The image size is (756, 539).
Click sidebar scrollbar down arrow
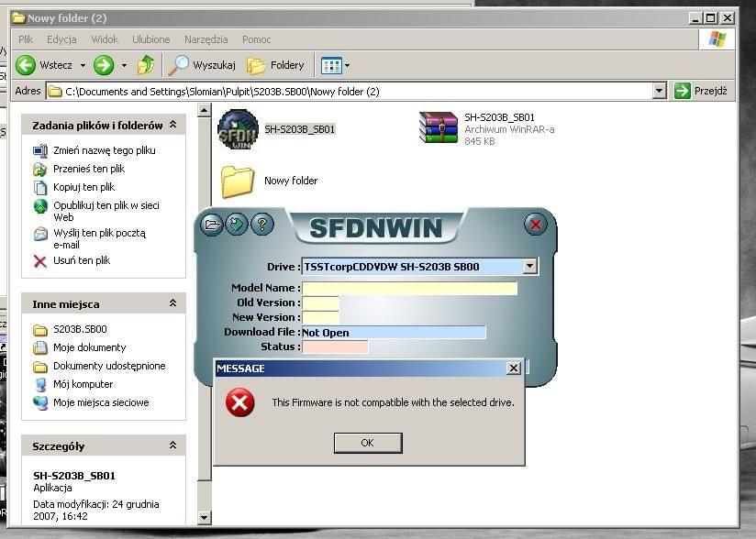[x=205, y=518]
